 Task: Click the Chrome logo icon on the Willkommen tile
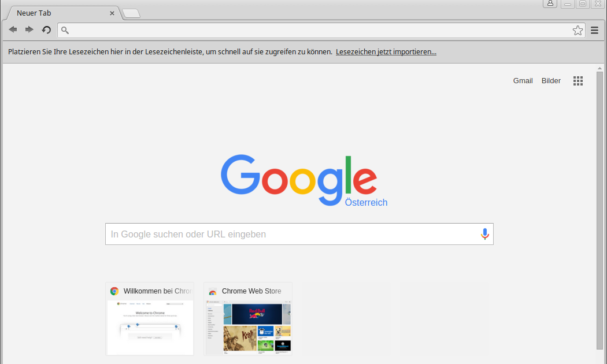114,291
